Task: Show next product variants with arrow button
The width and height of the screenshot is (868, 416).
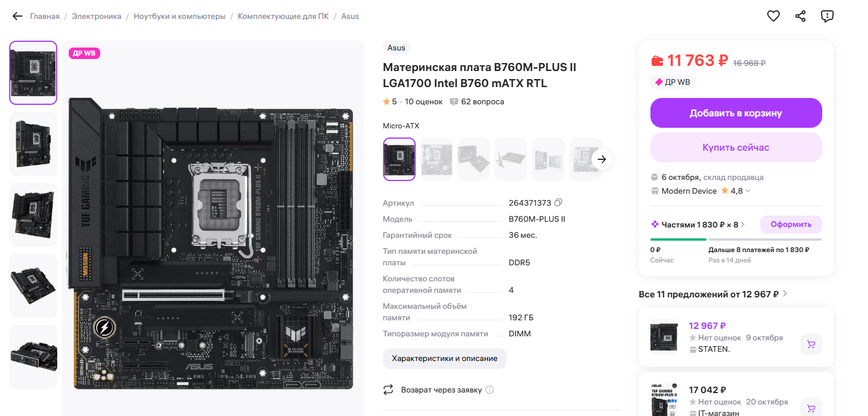Action: pos(601,159)
